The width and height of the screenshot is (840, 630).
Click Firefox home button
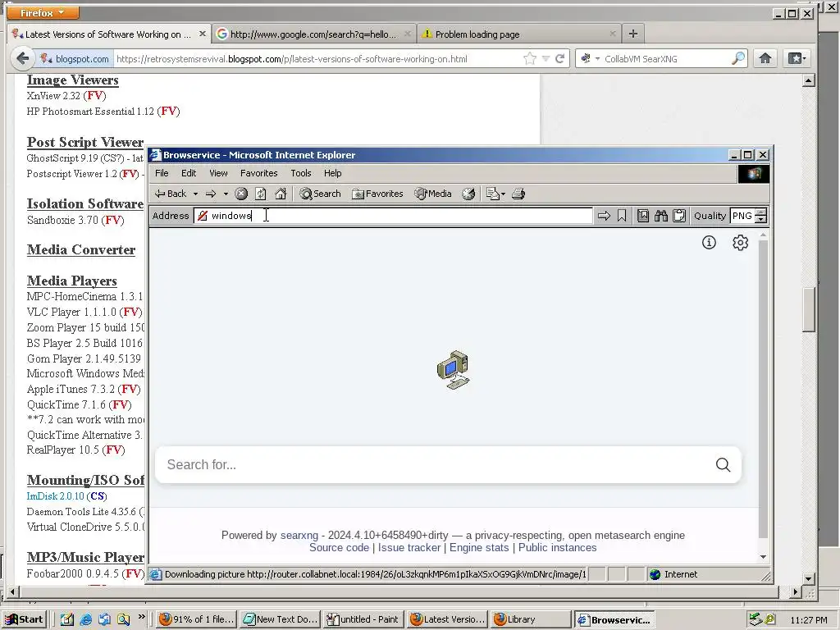pos(765,58)
